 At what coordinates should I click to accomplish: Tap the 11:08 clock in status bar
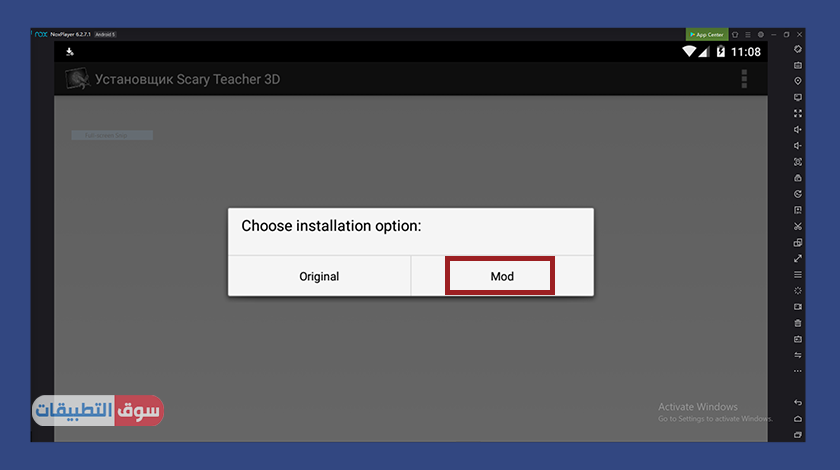coord(746,52)
